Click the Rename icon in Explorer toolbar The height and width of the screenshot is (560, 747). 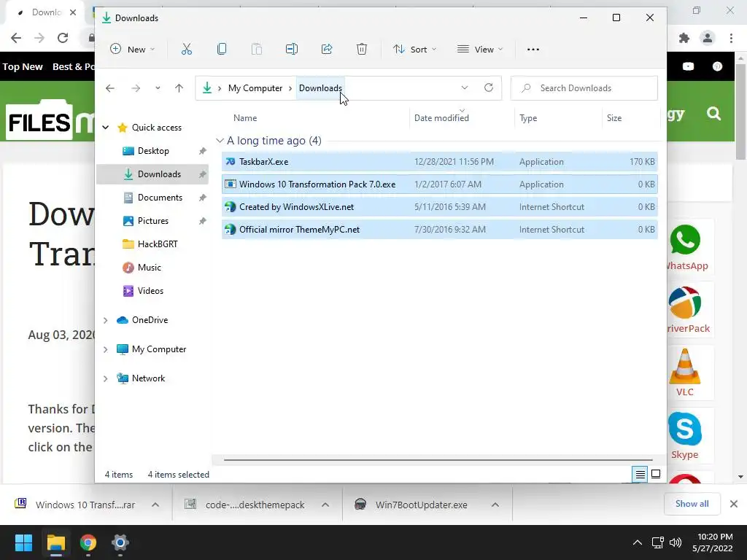(x=292, y=49)
